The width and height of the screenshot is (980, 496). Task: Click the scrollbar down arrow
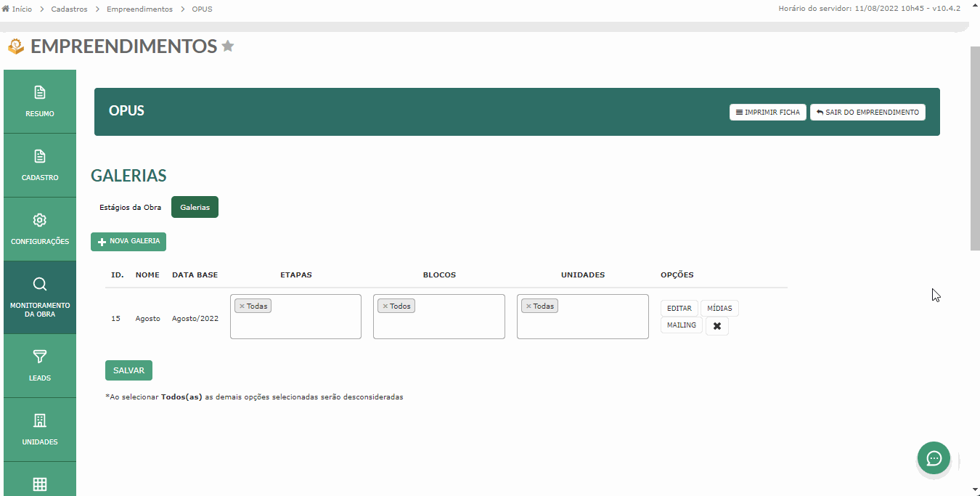pos(975,490)
